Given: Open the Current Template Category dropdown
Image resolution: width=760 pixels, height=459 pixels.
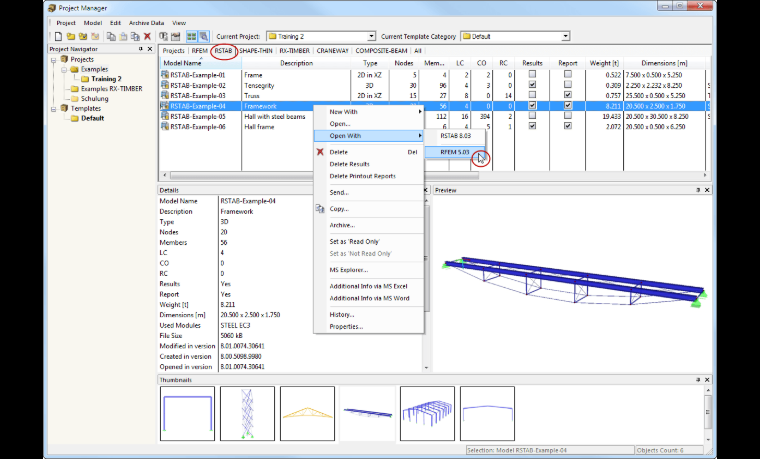Looking at the screenshot, I should click(565, 36).
